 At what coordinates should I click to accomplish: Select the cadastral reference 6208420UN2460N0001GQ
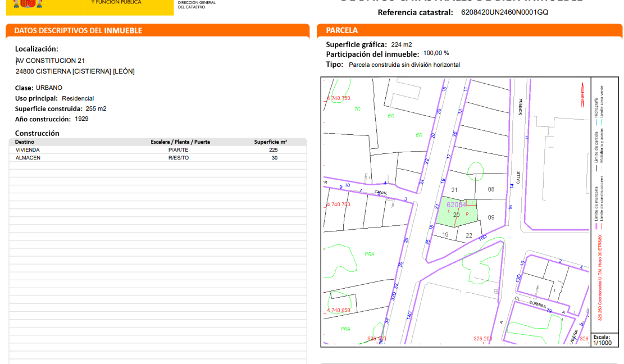point(504,12)
